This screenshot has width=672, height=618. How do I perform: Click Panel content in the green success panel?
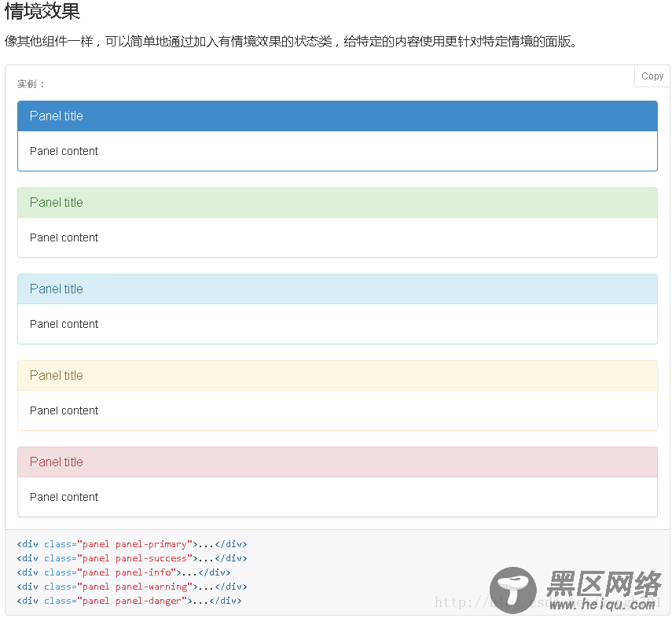[x=64, y=237]
